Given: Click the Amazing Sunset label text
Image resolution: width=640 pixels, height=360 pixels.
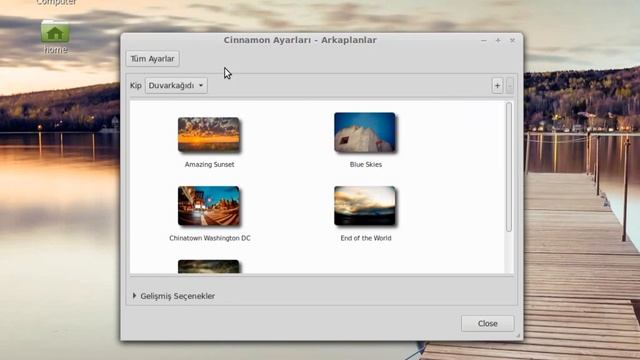Looking at the screenshot, I should (209, 164).
